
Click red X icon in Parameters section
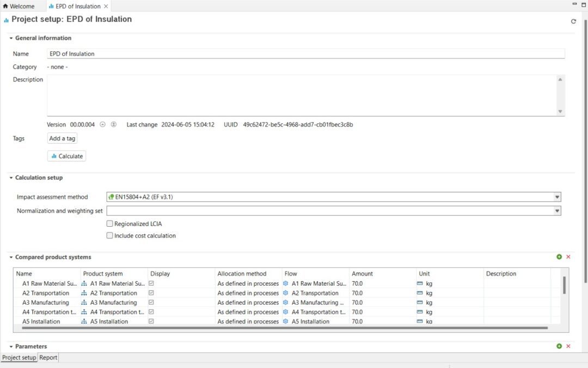pyautogui.click(x=568, y=346)
